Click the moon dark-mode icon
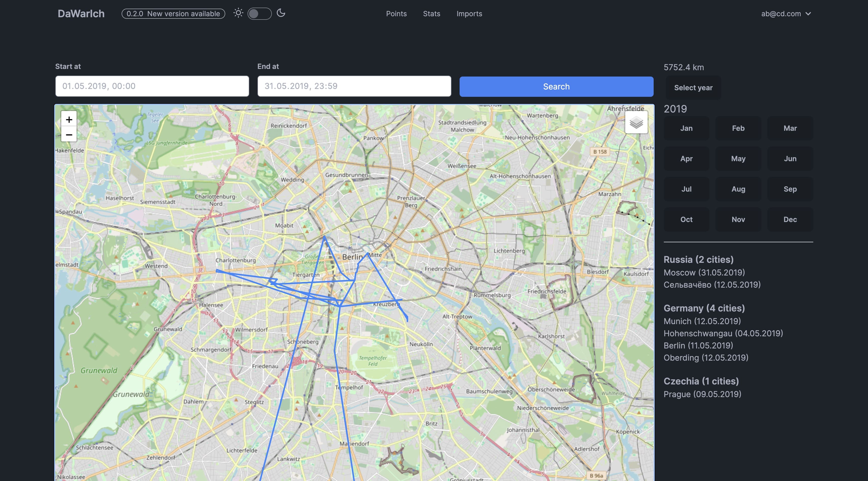The image size is (868, 481). 281,13
